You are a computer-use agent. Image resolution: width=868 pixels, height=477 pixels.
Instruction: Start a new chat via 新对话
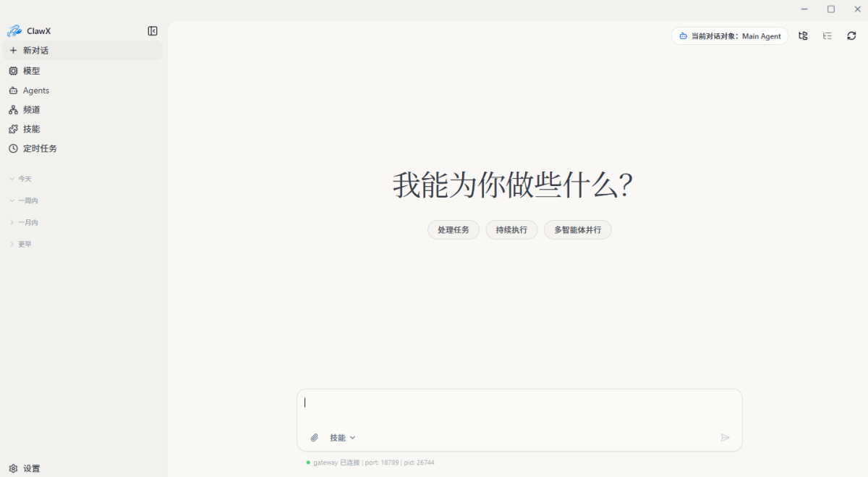82,51
